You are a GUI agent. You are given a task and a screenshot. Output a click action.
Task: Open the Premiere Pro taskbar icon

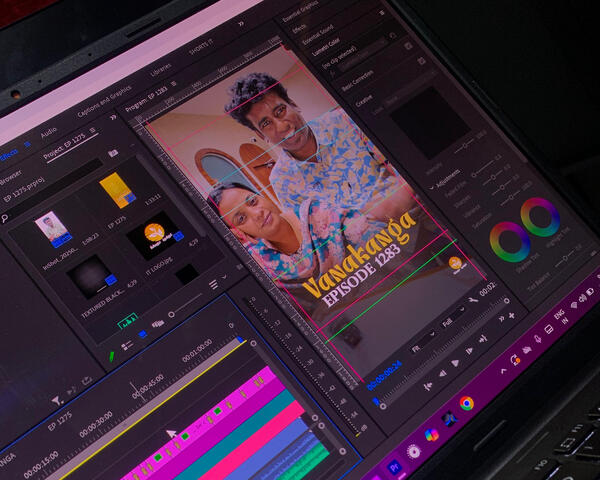tap(395, 467)
